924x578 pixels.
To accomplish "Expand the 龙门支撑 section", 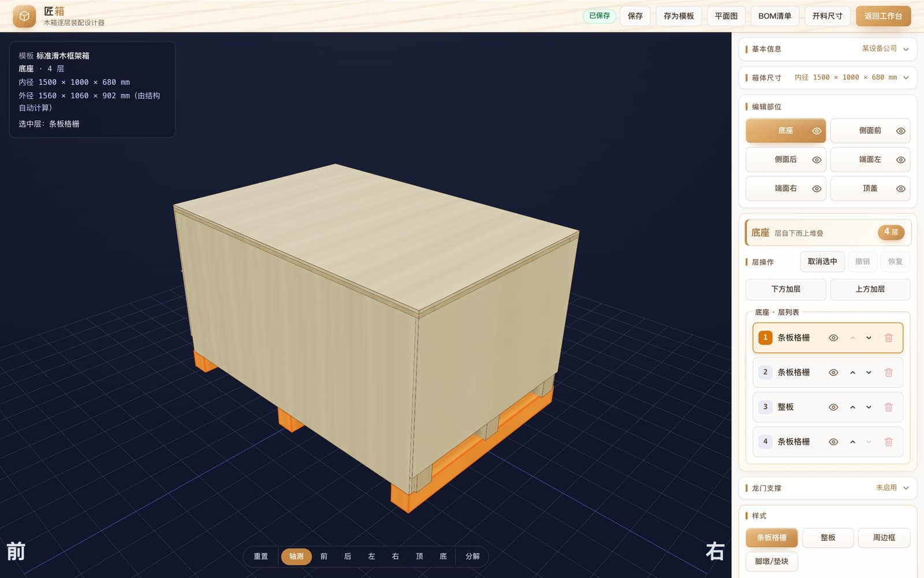I will 828,488.
